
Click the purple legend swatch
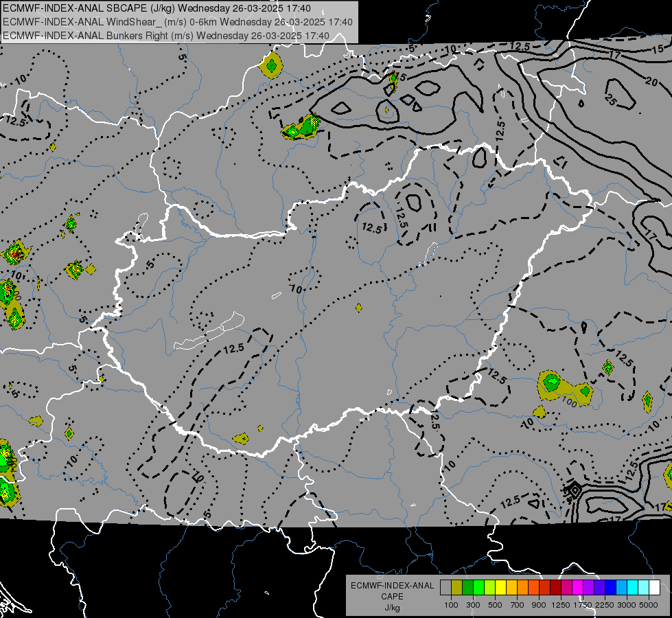pos(588,587)
